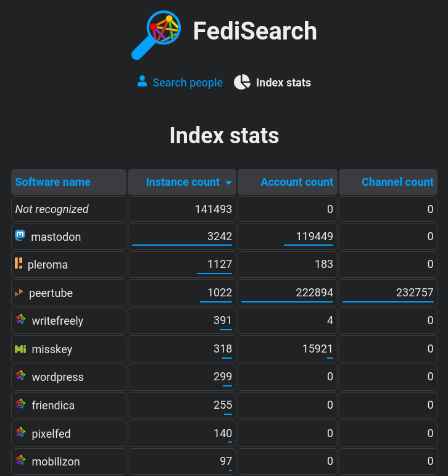Image resolution: width=448 pixels, height=476 pixels.
Task: Click the FediSearch magnifier logo
Action: click(156, 35)
